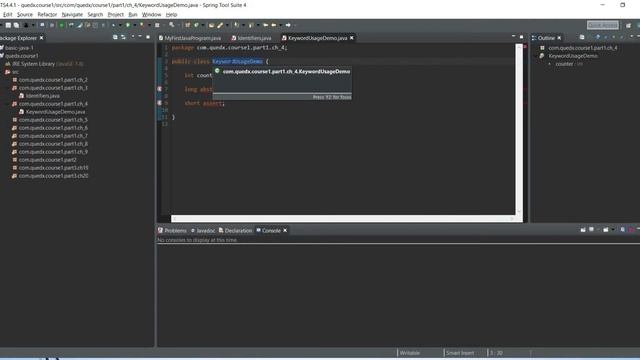This screenshot has width=640, height=360.
Task: Click the vertical scrollbar of the editor
Action: 519,129
